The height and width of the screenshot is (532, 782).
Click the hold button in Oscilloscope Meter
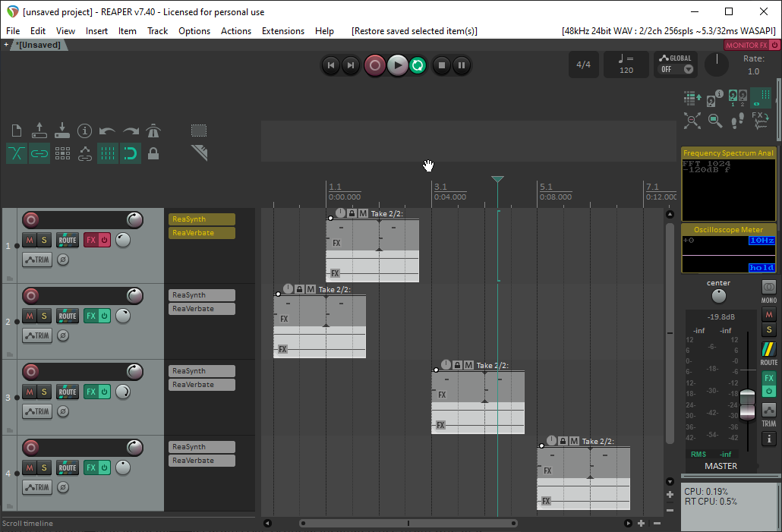(x=762, y=268)
